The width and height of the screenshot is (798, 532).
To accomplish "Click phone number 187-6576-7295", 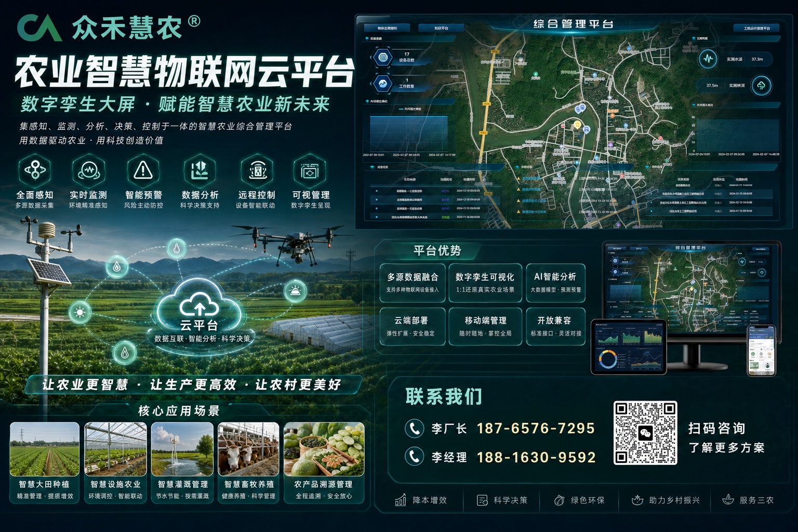I will coord(536,429).
